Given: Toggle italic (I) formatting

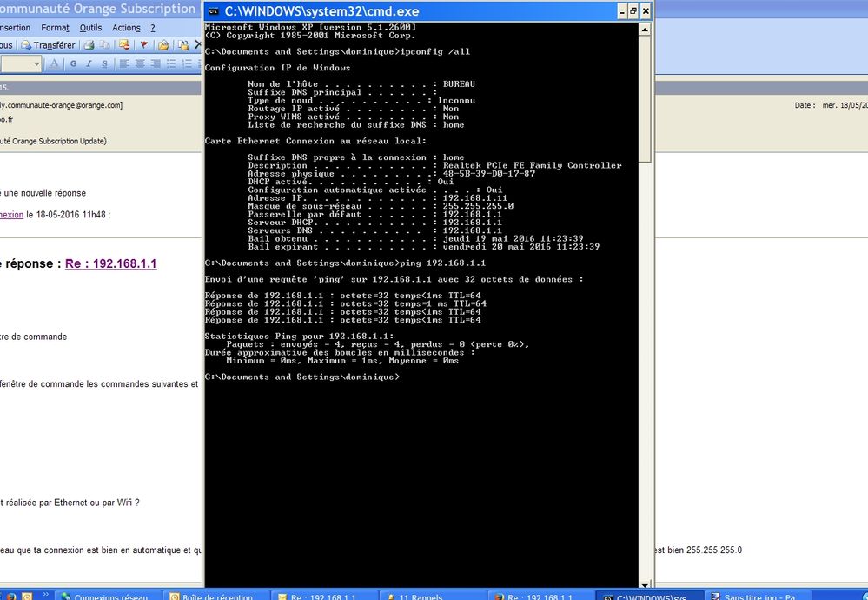Looking at the screenshot, I should point(89,63).
